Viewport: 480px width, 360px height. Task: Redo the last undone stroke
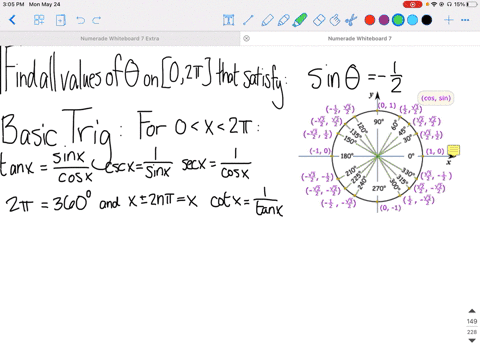click(97, 20)
